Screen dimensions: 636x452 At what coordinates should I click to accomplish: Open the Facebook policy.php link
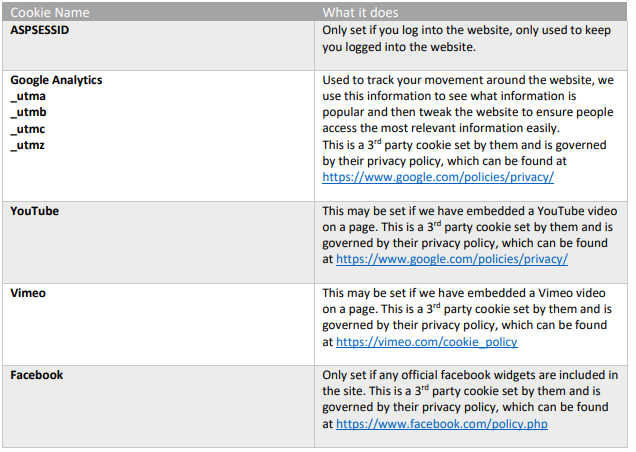click(x=442, y=424)
